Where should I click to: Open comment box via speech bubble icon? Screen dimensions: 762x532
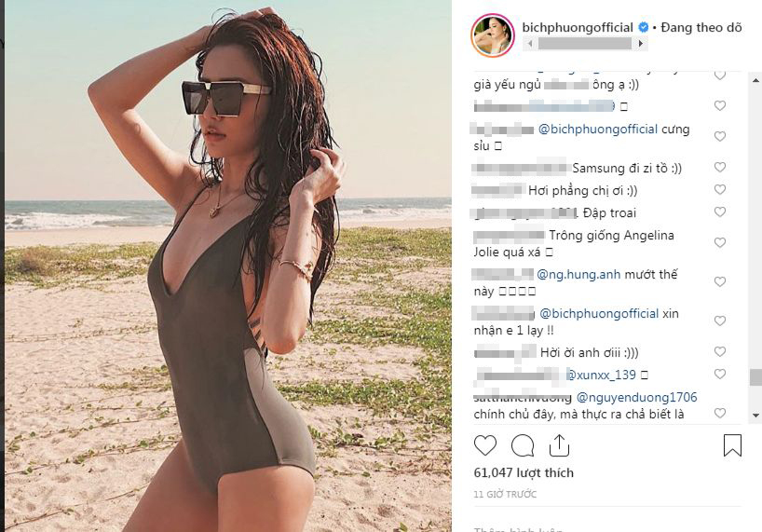coord(523,445)
